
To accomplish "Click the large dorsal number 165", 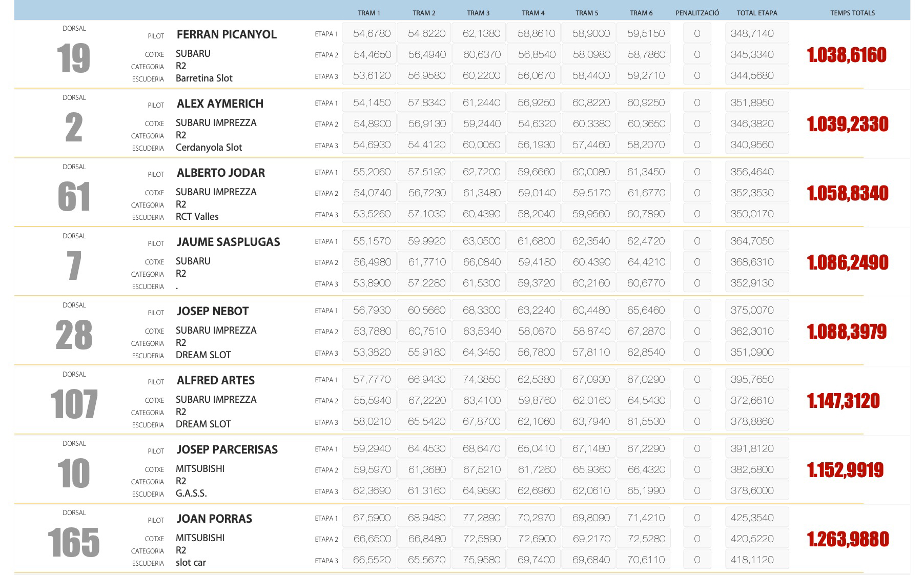I will coord(74,543).
